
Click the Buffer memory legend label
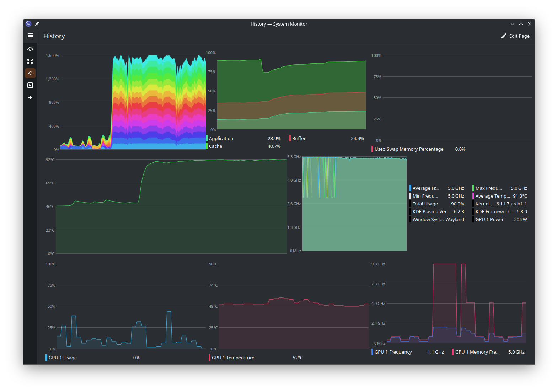pos(299,138)
